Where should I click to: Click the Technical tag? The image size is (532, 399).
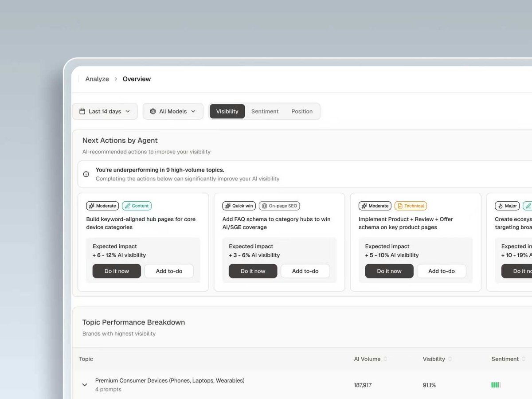pyautogui.click(x=411, y=206)
